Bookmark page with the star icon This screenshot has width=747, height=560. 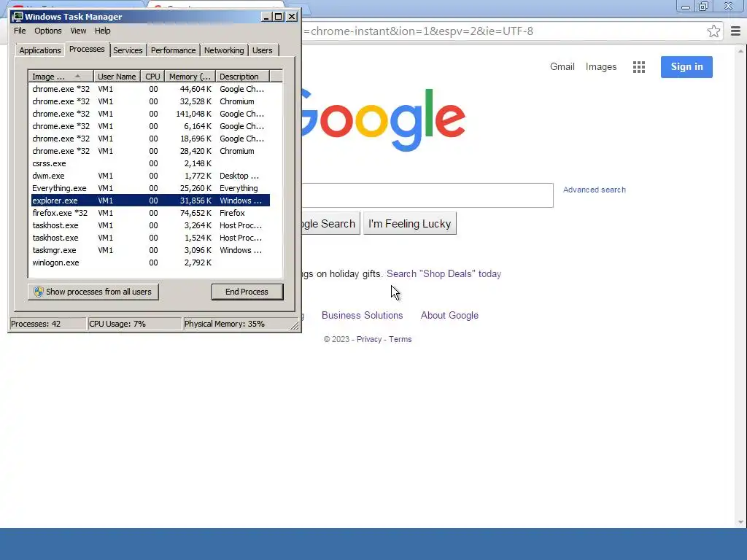click(x=713, y=31)
